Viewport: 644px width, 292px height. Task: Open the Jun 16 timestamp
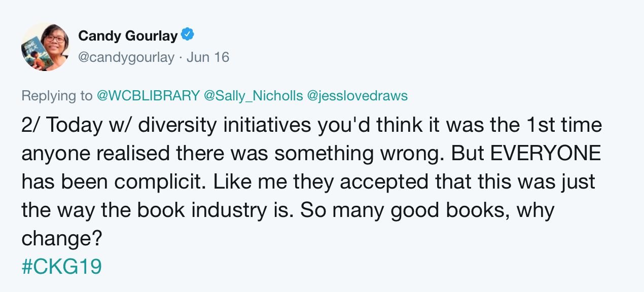tap(208, 57)
